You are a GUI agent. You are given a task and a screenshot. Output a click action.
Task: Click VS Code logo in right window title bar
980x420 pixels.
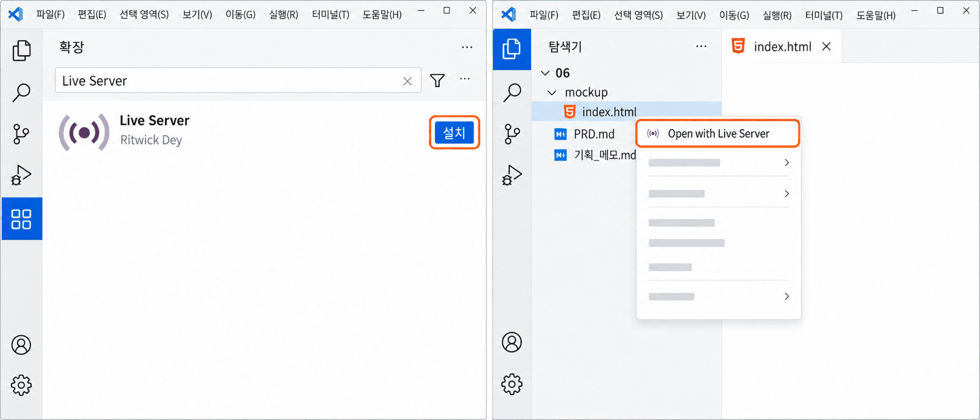tap(508, 13)
